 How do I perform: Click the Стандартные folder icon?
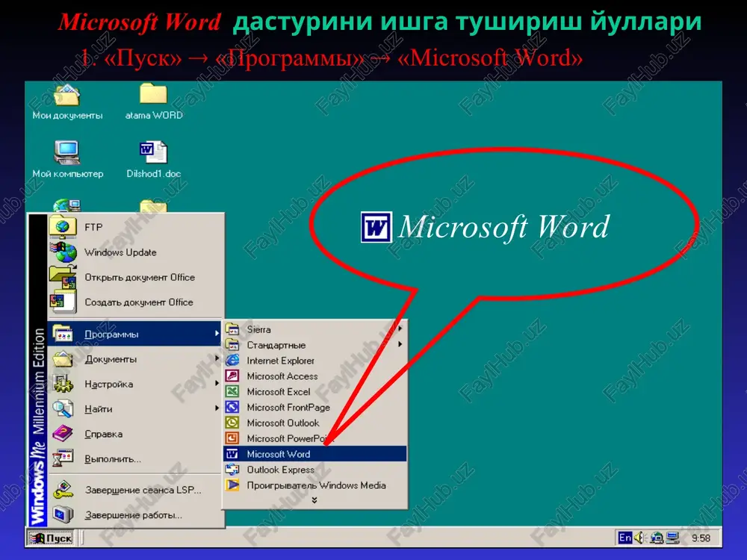pyautogui.click(x=232, y=345)
